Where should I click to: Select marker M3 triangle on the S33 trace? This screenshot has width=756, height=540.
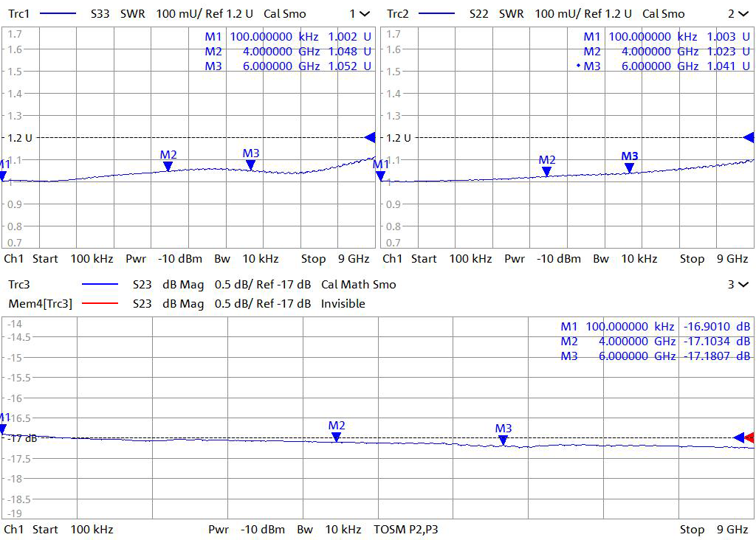(251, 165)
